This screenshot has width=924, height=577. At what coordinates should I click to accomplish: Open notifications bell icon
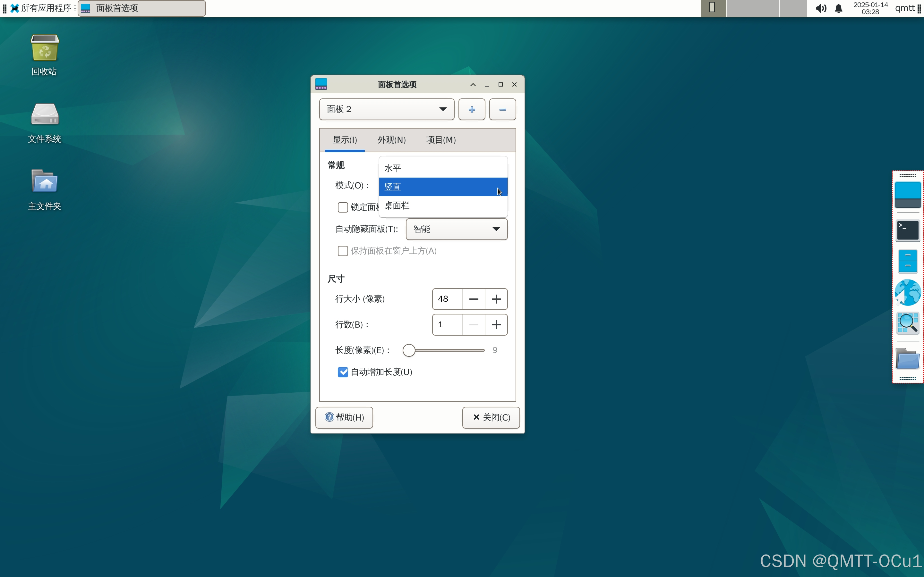coord(838,8)
